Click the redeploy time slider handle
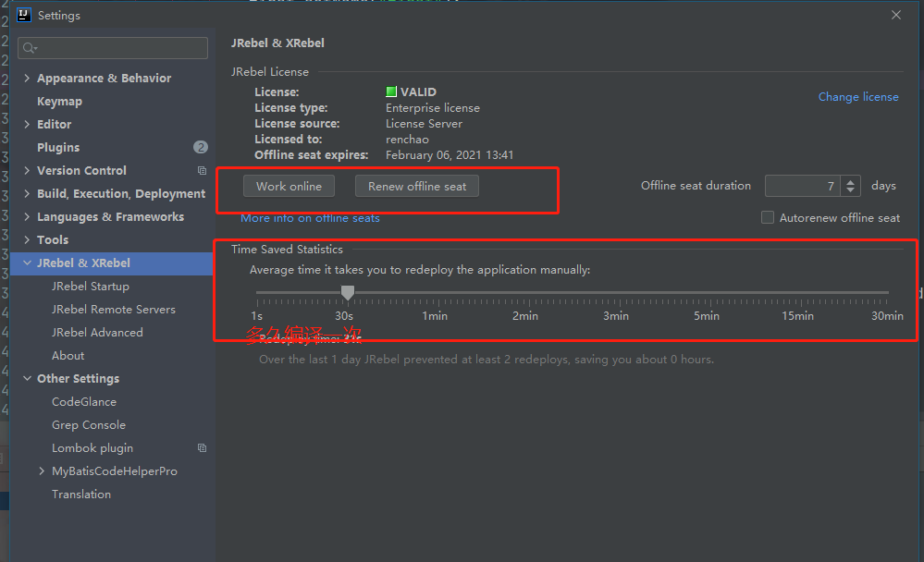Screen dimensions: 924x562 (348, 292)
